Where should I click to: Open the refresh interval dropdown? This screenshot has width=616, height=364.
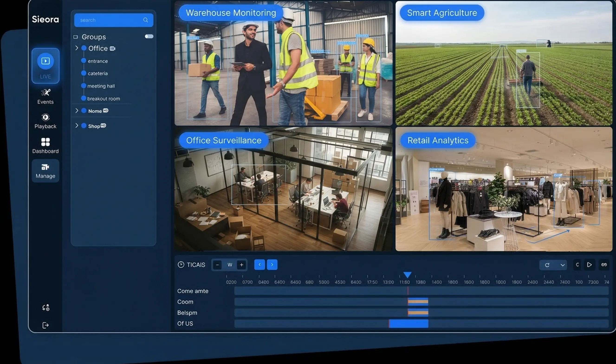[x=563, y=265]
